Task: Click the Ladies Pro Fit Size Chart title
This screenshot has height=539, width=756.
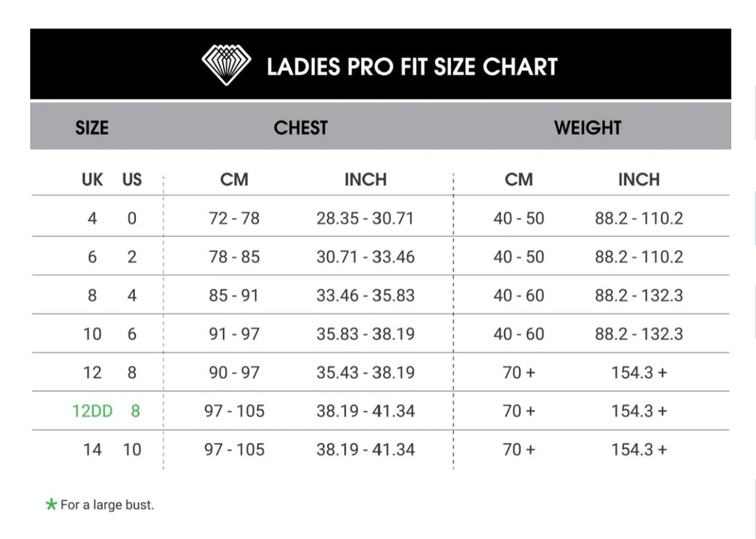Action: [412, 66]
